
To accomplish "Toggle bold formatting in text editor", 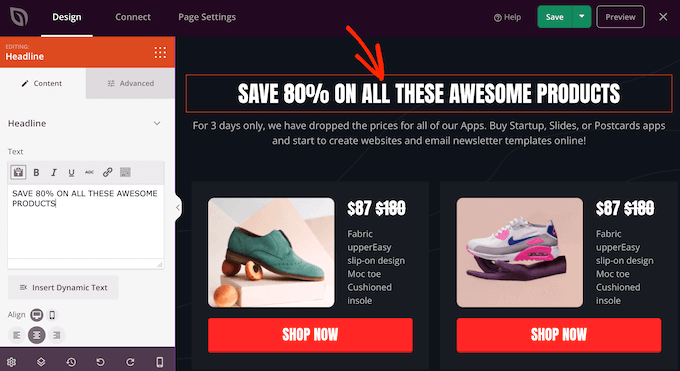I will click(36, 173).
